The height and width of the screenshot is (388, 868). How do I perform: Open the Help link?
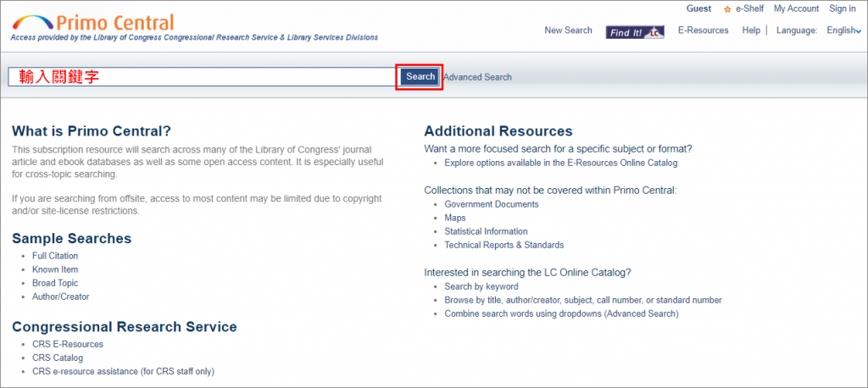tap(751, 30)
